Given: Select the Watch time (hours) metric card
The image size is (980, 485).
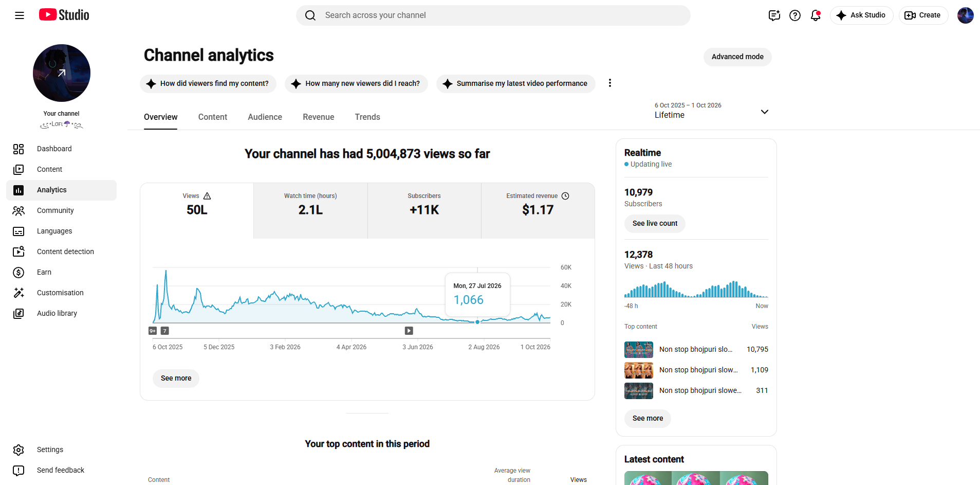Looking at the screenshot, I should coord(310,211).
